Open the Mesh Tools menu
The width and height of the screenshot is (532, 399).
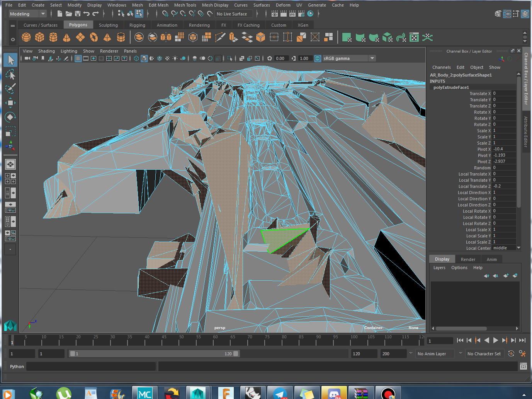tap(185, 5)
